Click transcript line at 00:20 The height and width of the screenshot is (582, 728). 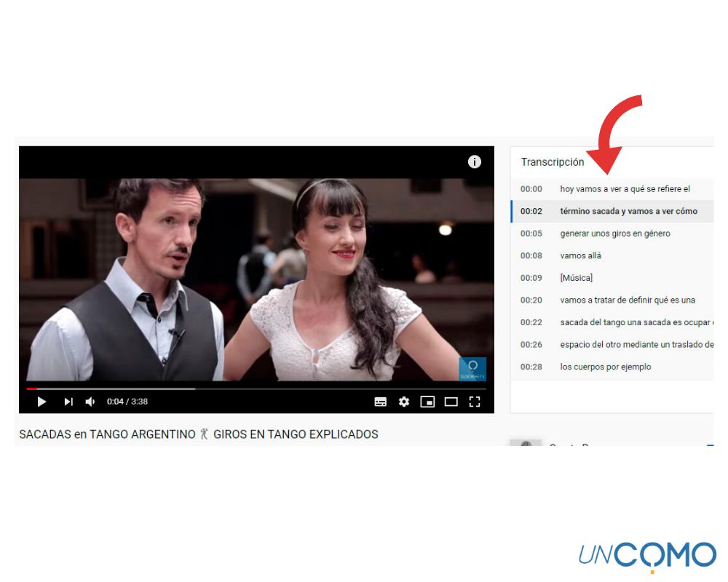tap(627, 300)
